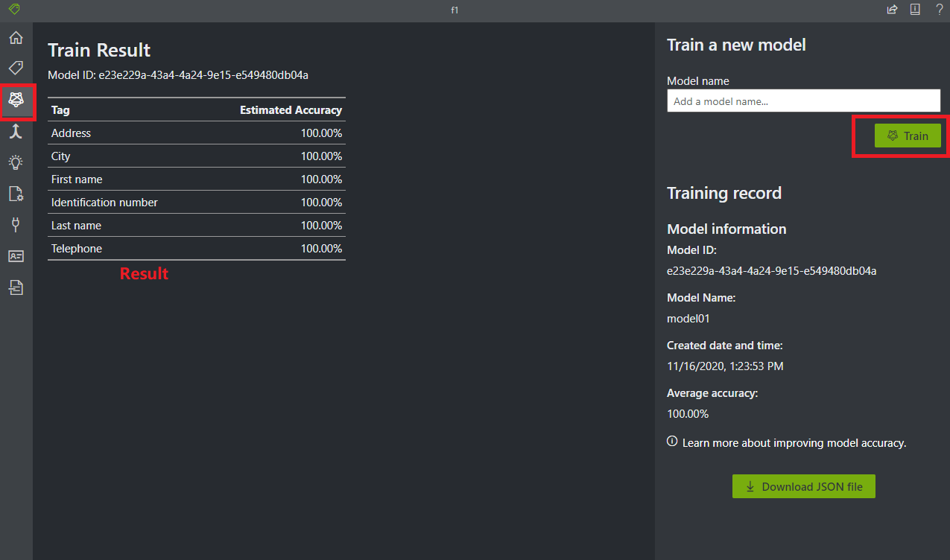Click the average accuracy 100.00% value
This screenshot has height=560, width=950.
coord(688,414)
